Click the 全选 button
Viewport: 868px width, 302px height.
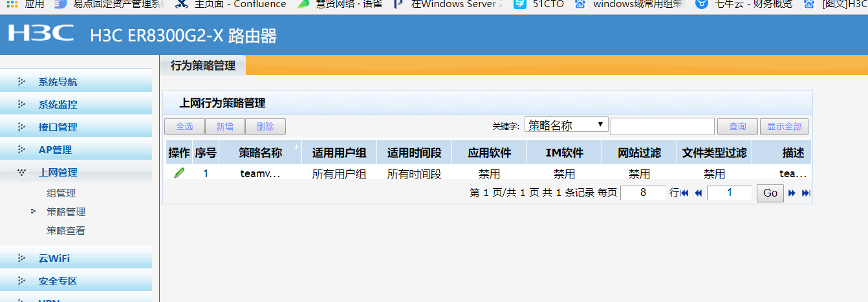(x=184, y=127)
